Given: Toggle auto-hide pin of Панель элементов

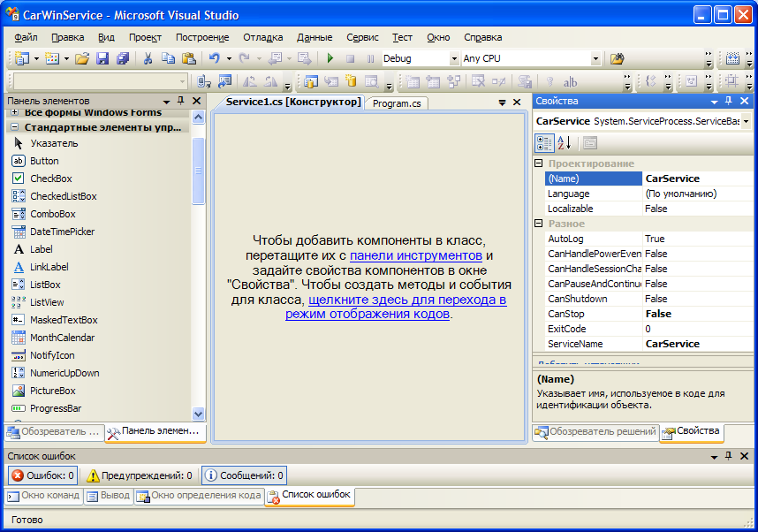Looking at the screenshot, I should click(x=181, y=101).
